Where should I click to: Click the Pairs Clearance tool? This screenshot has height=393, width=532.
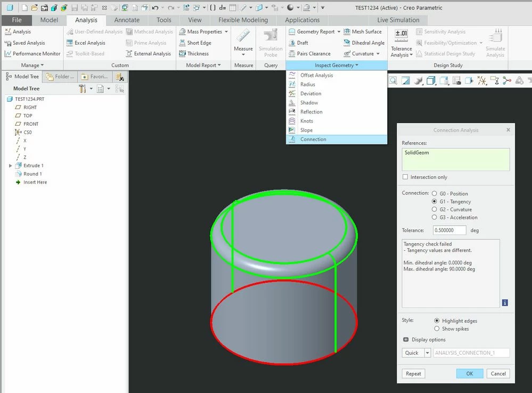click(x=309, y=54)
